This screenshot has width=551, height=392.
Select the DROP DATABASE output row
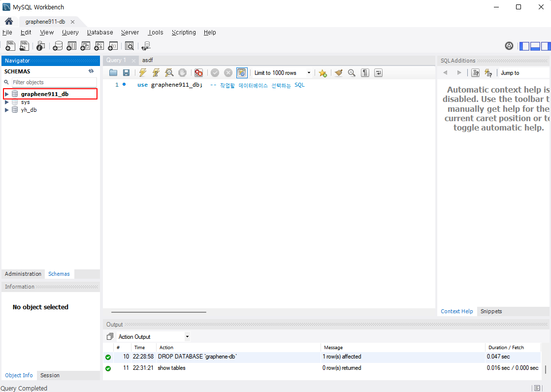pos(322,357)
